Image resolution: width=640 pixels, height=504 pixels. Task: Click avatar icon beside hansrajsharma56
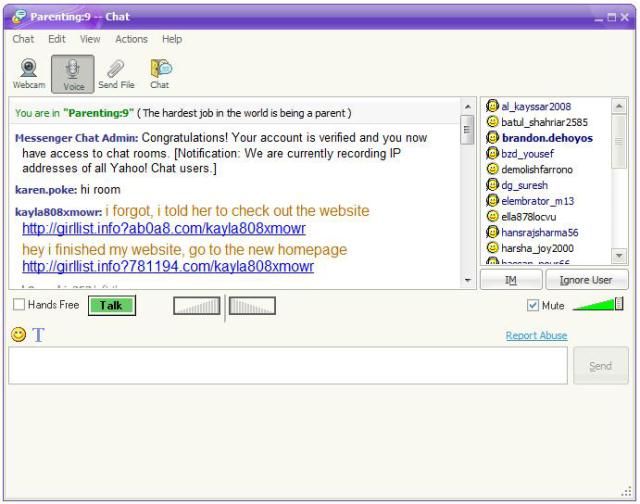tap(492, 232)
